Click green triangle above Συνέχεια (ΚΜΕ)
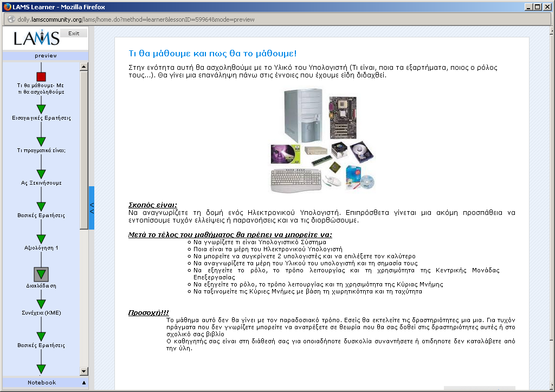Viewport: 555px width, 392px height. [x=41, y=304]
